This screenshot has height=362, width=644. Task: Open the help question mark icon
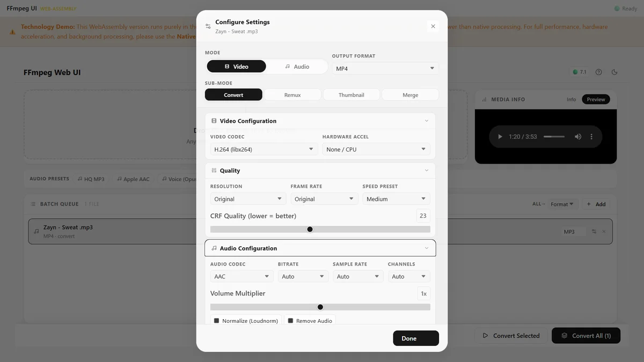[x=599, y=72]
